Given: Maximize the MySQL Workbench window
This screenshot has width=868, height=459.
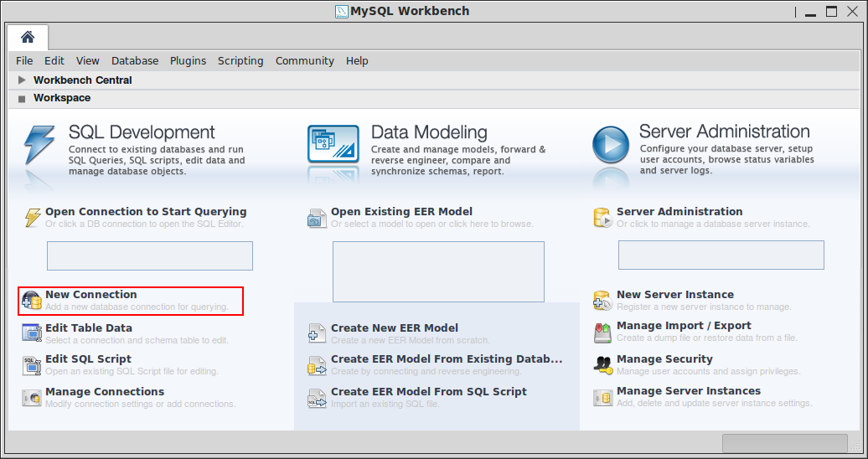Looking at the screenshot, I should pyautogui.click(x=831, y=12).
